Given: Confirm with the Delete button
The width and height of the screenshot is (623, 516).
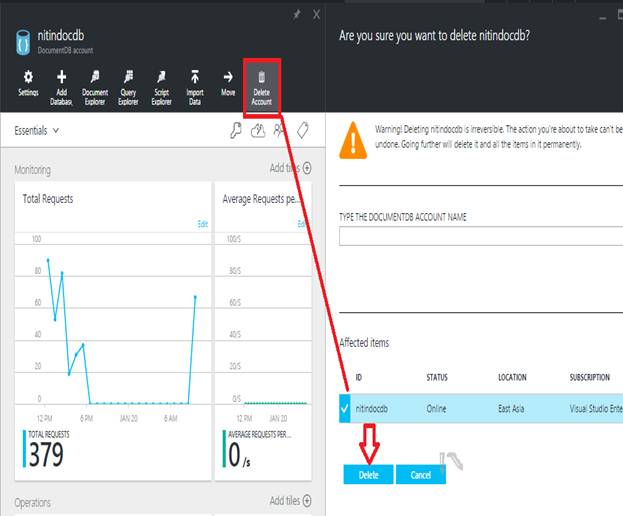Looking at the screenshot, I should [368, 475].
